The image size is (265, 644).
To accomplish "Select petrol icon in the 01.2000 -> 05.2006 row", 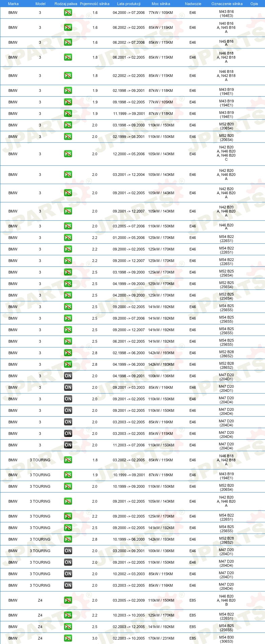I will click(68, 238).
